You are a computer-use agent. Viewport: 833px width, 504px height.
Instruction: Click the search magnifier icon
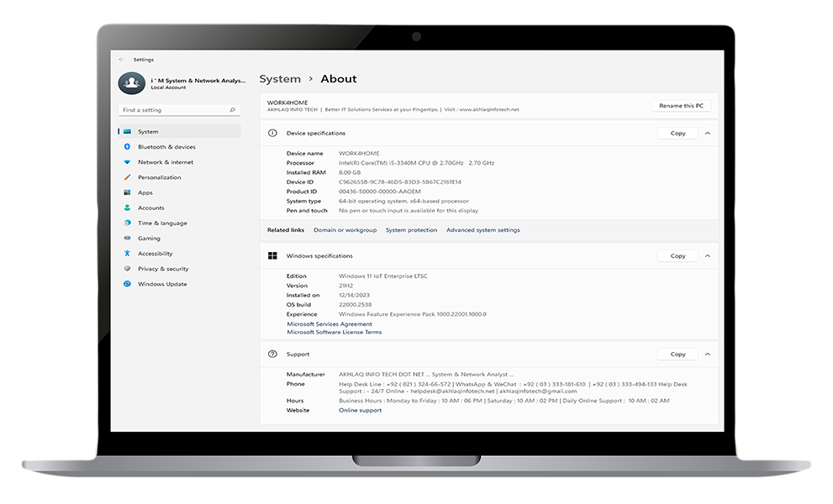[233, 110]
